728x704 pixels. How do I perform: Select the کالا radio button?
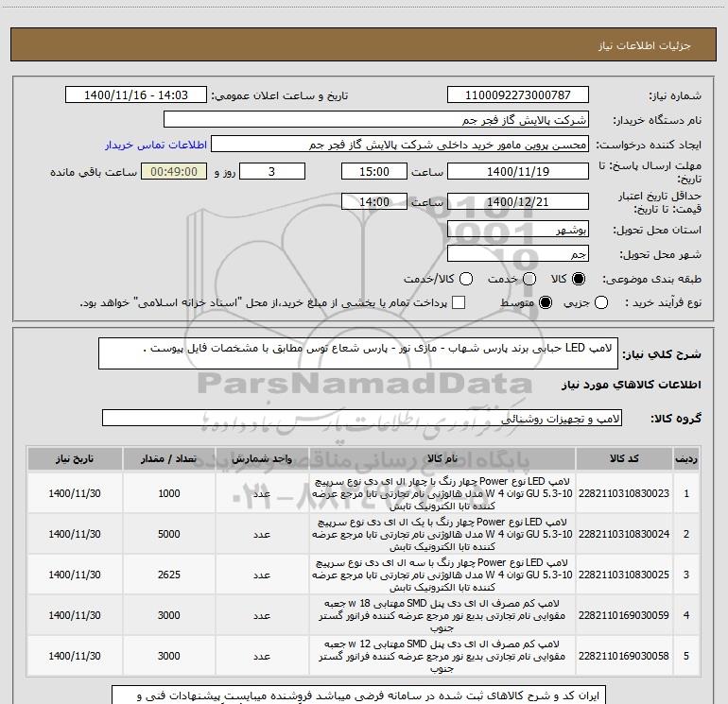click(579, 279)
